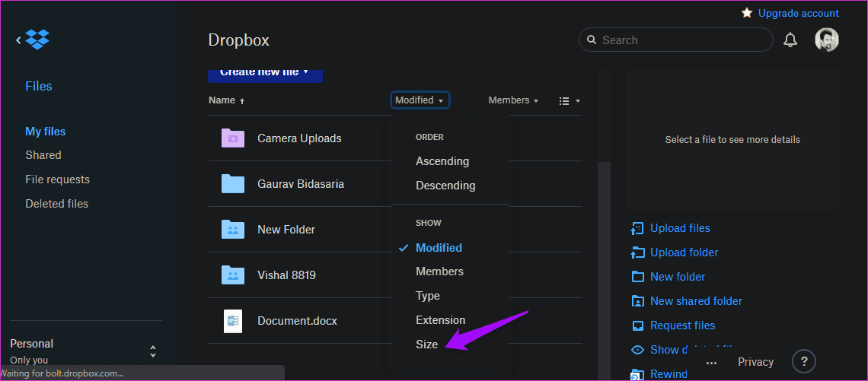Open New Folder name
868x381 pixels.
click(x=286, y=229)
